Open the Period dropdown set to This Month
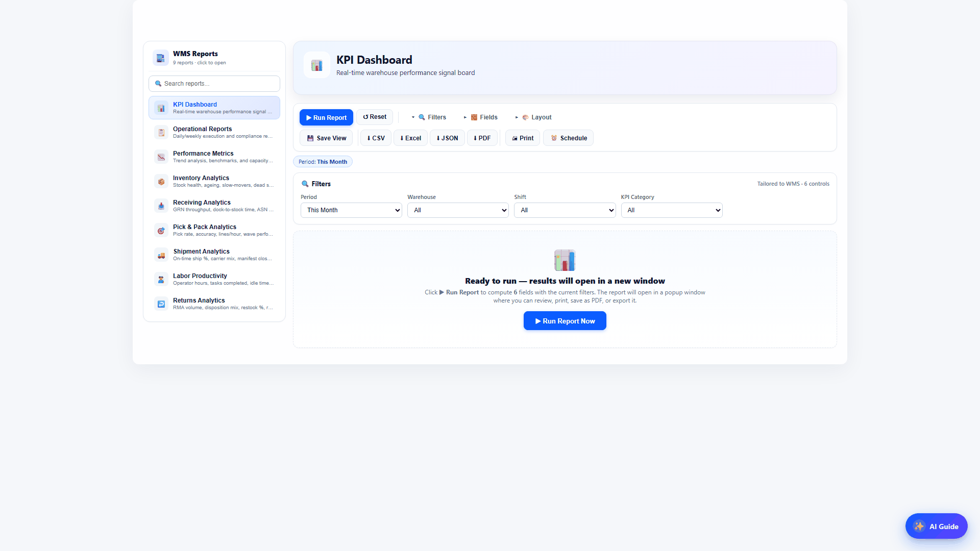 pyautogui.click(x=351, y=210)
